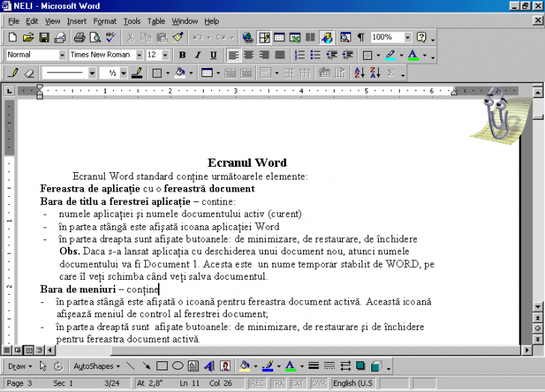
Task: Select the highlight color marker
Action: point(391,55)
